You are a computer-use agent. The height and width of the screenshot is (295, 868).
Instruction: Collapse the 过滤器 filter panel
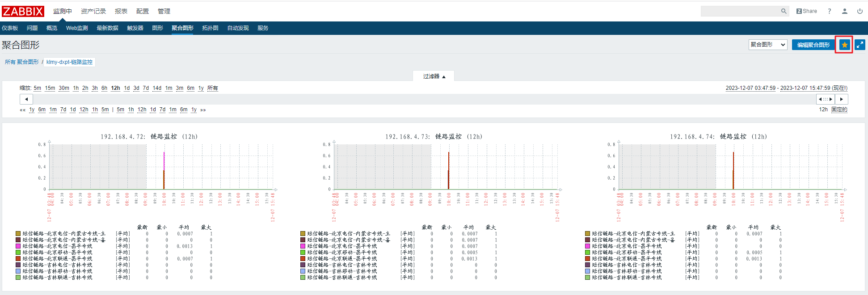coord(434,76)
